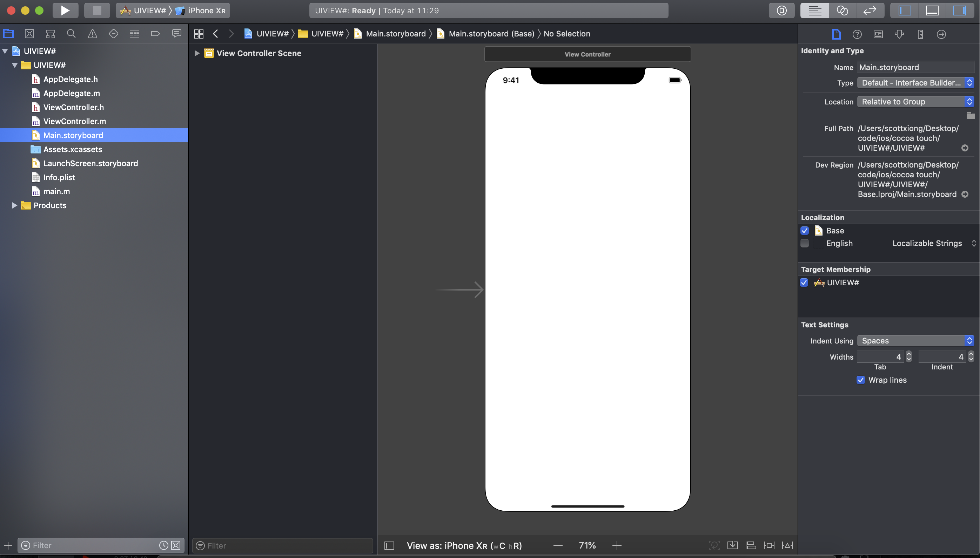Stop the running build
The width and height of the screenshot is (980, 558).
pos(97,11)
